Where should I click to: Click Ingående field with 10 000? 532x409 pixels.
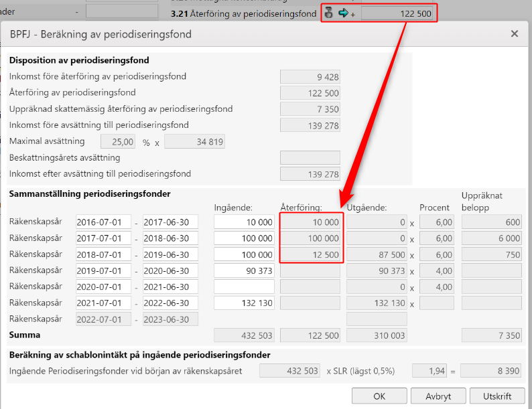coord(244,222)
